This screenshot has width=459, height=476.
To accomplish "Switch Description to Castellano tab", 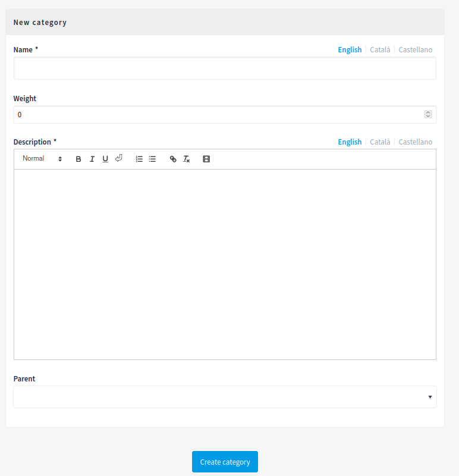I will coord(416,142).
